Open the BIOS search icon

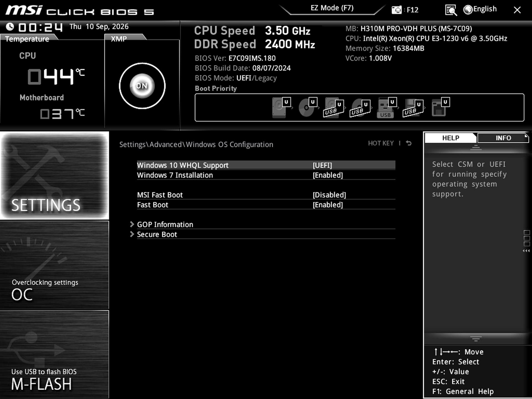point(451,10)
